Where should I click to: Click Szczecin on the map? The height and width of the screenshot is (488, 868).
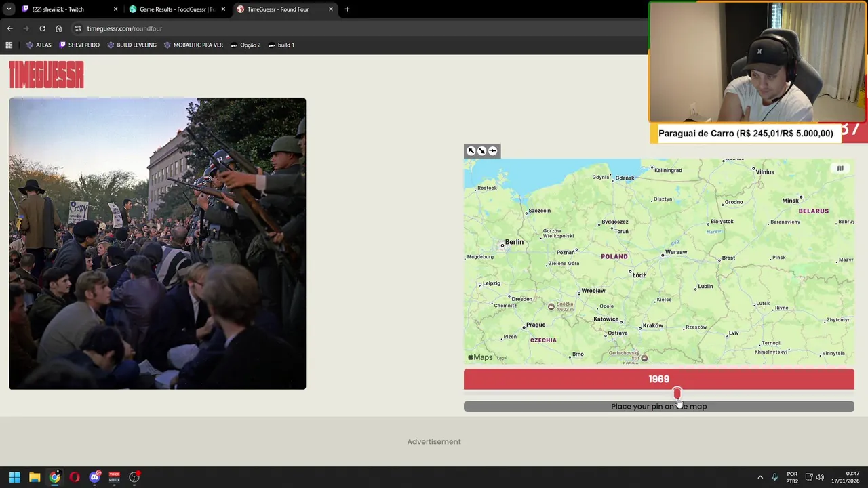coord(539,211)
